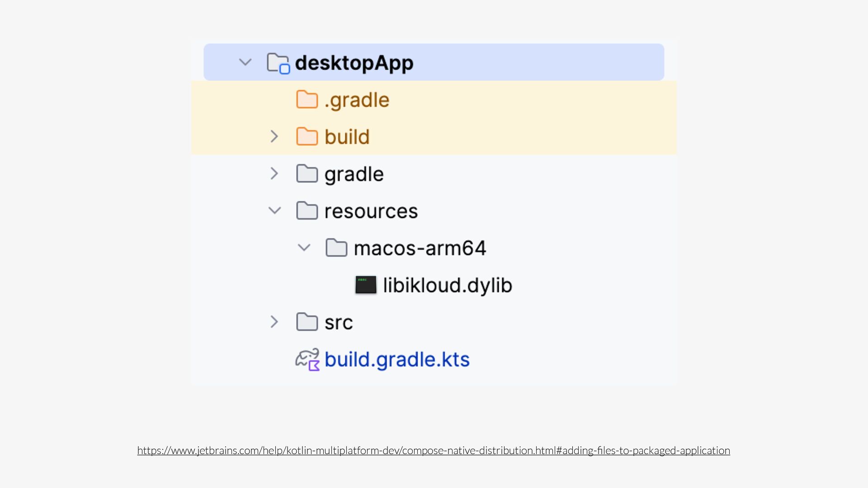Select the libikloud.dylib file label
The image size is (868, 488).
point(447,285)
